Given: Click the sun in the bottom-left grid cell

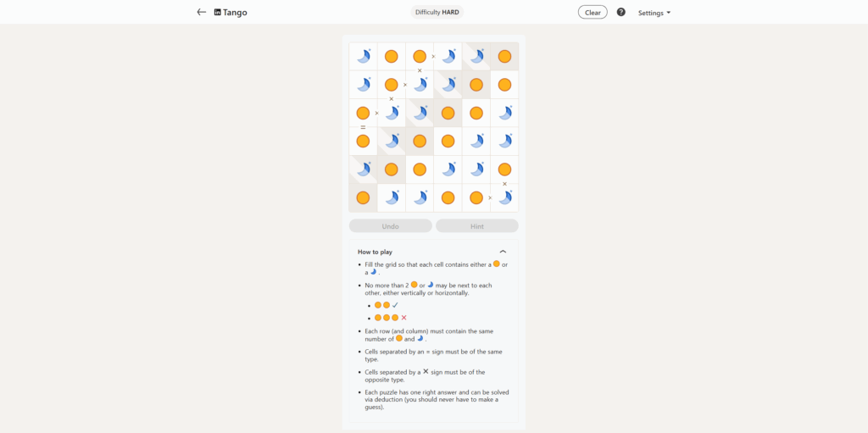Looking at the screenshot, I should click(363, 197).
